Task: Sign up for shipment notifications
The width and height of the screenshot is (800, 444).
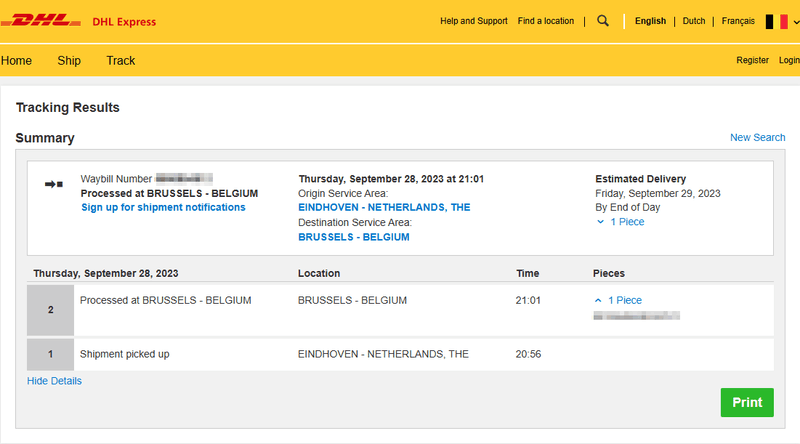Action: coord(163,208)
